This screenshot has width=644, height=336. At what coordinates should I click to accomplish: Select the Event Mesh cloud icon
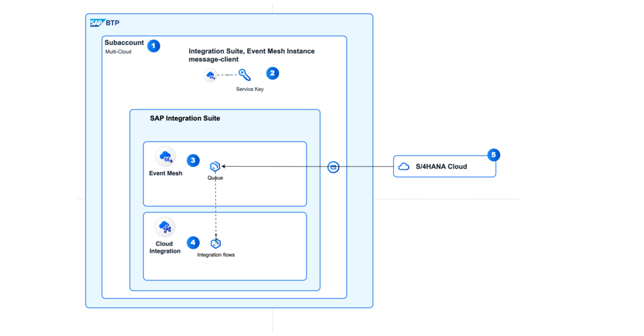[x=166, y=157]
